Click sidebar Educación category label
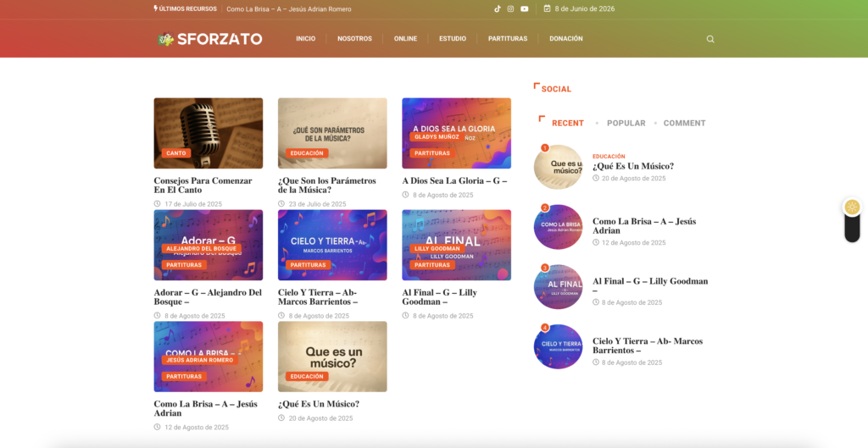The width and height of the screenshot is (868, 448). coord(609,157)
